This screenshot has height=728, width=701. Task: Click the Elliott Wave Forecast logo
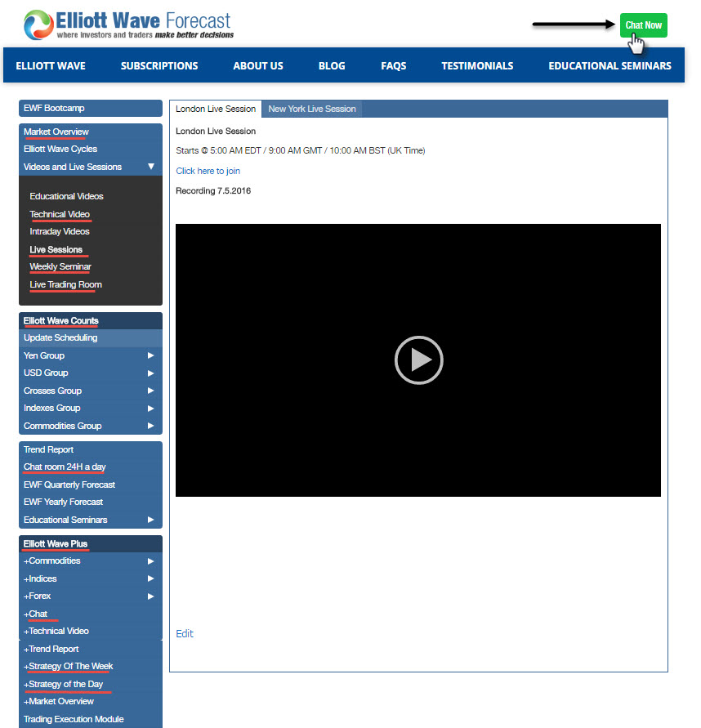tap(128, 25)
